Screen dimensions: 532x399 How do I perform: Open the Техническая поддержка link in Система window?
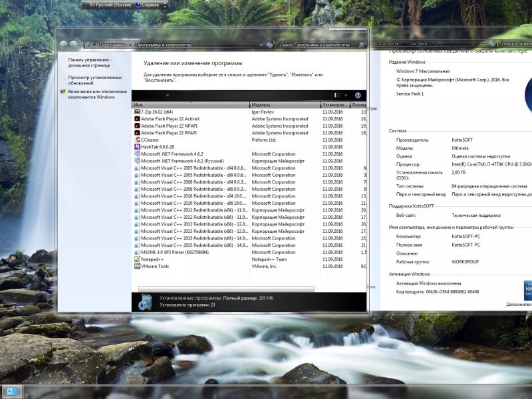point(476,215)
